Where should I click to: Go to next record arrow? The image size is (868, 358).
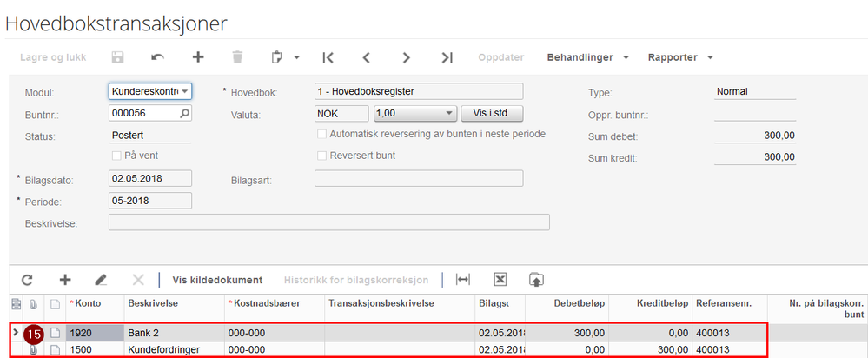coord(407,57)
